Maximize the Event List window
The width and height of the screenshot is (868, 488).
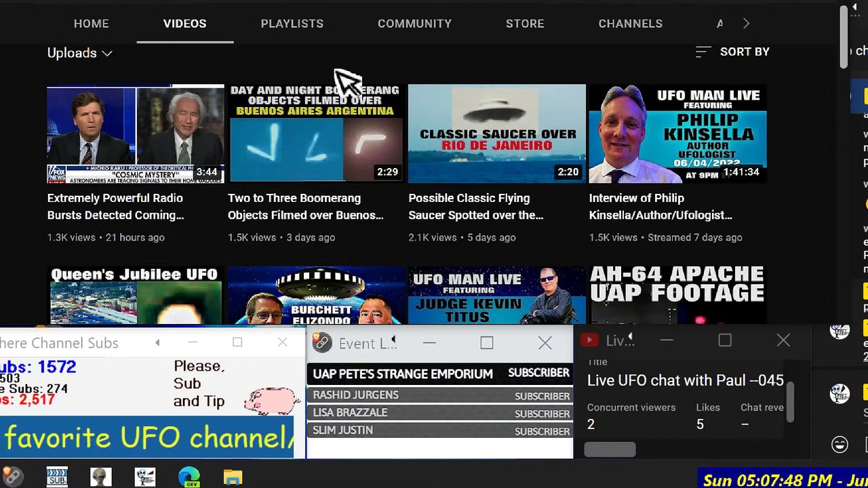coord(486,343)
